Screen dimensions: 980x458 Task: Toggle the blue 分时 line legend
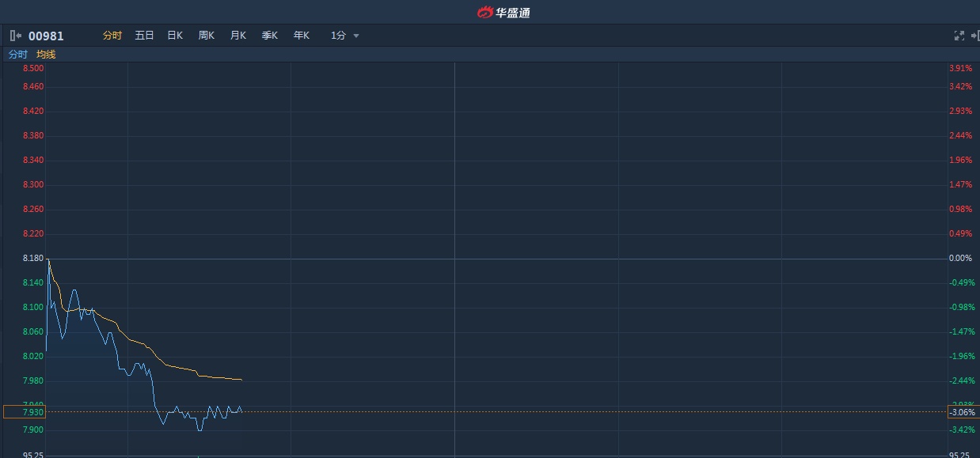17,55
